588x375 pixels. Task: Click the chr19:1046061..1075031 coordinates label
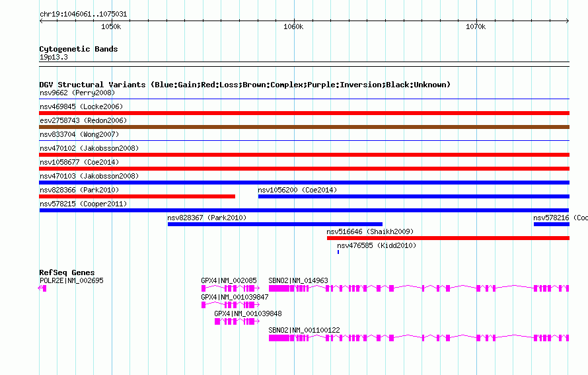click(x=83, y=15)
